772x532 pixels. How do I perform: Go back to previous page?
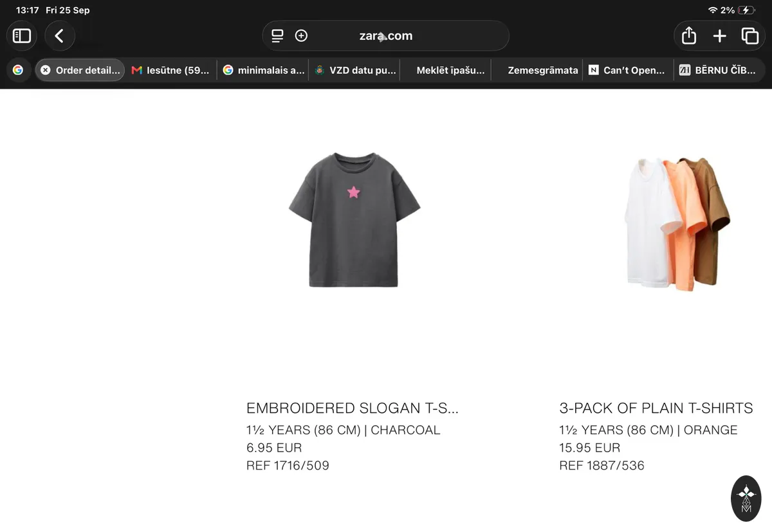tap(59, 36)
